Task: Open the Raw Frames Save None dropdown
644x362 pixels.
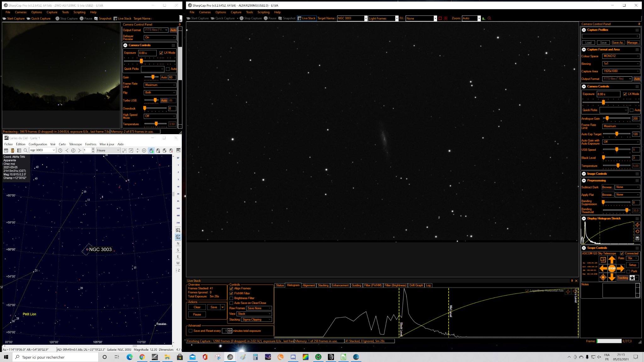Action: click(259, 308)
